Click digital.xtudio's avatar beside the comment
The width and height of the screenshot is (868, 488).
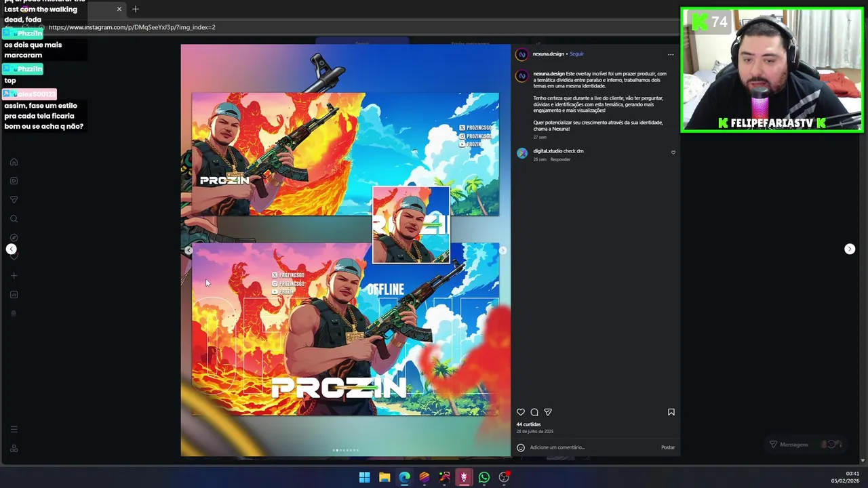click(x=522, y=153)
